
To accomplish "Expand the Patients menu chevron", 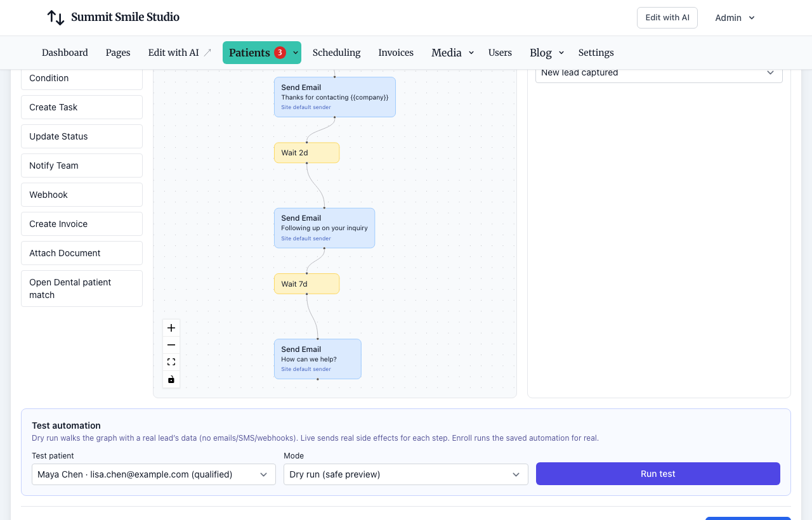I will coord(295,53).
